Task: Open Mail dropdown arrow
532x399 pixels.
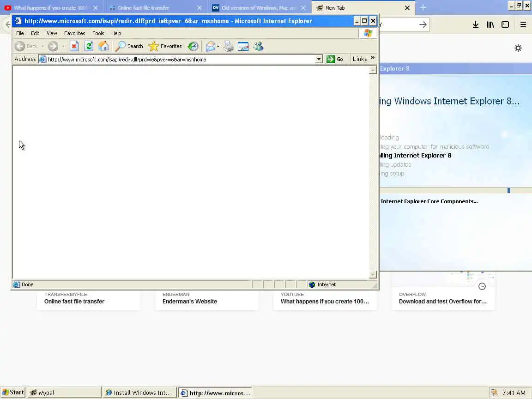Action: [x=218, y=47]
